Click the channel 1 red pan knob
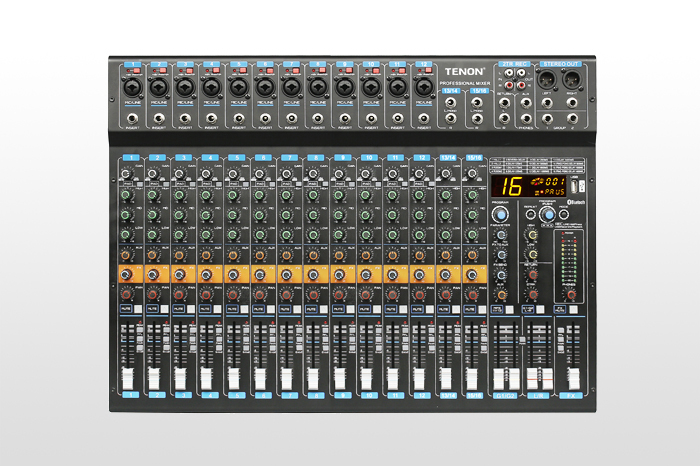700x466 pixels. tap(126, 293)
